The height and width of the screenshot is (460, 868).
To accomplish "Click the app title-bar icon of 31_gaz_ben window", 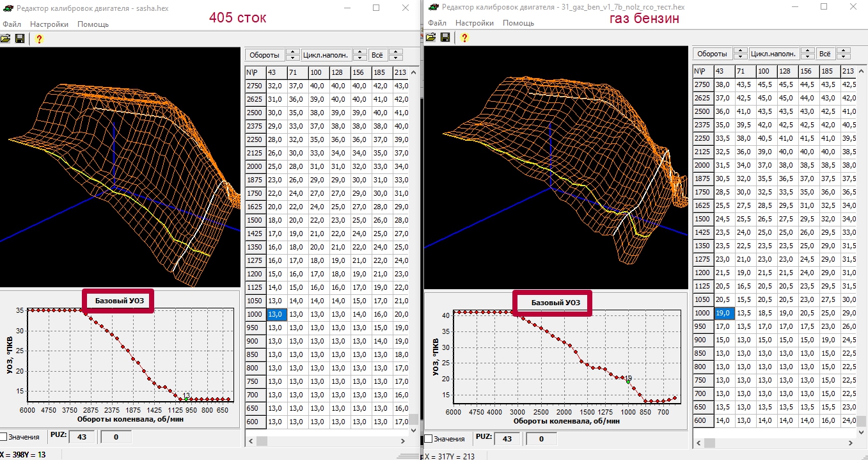I will (x=433, y=7).
